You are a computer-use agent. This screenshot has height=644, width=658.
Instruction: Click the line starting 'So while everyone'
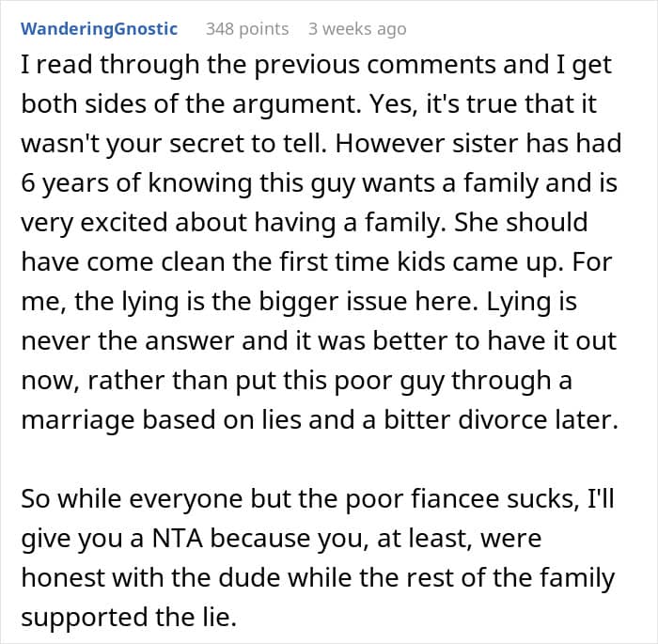point(318,498)
